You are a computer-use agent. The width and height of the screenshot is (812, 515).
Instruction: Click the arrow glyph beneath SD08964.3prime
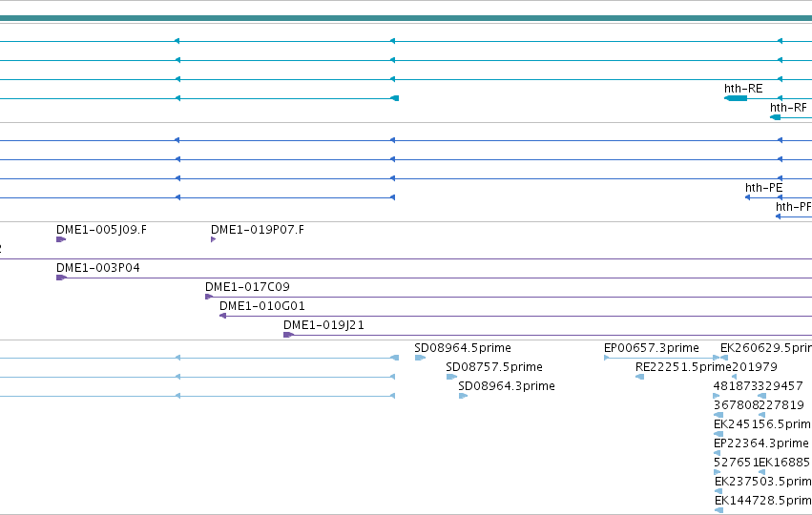coord(463,396)
